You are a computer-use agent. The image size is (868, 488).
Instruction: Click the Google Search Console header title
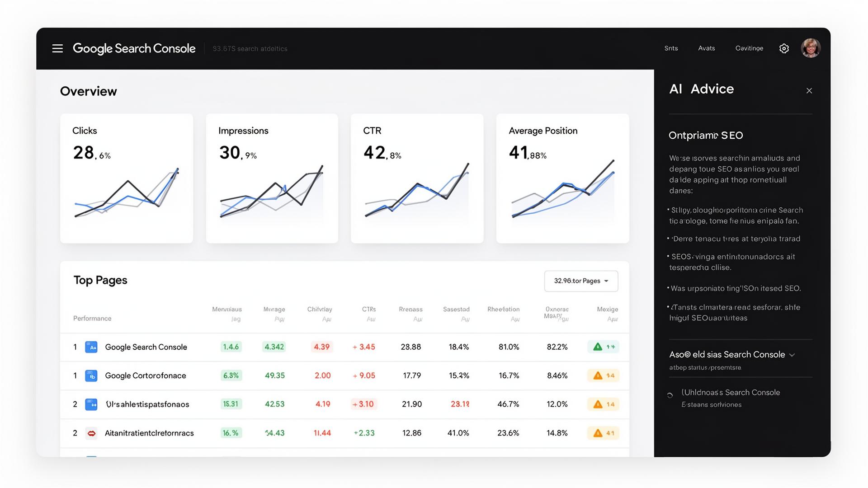click(134, 48)
